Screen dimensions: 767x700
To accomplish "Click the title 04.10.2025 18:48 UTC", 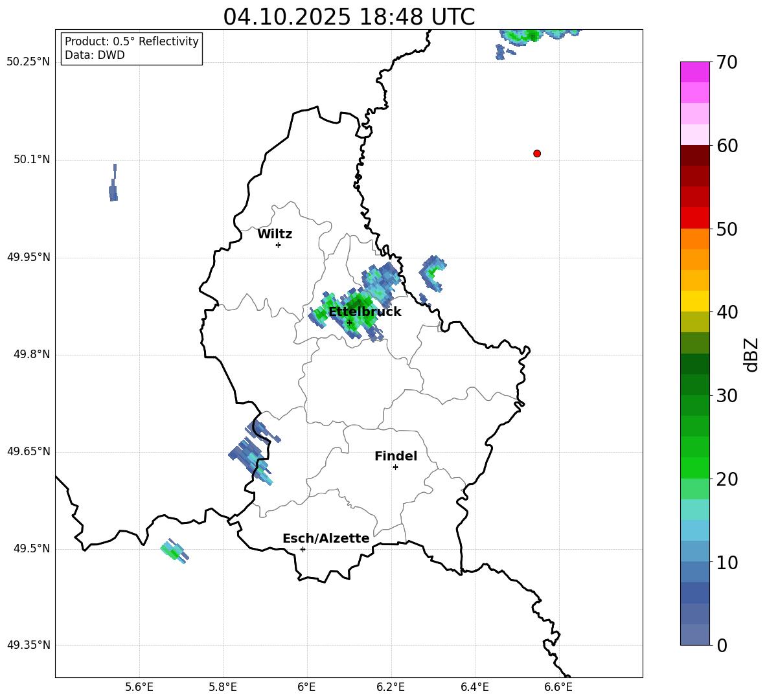I will tap(349, 17).
